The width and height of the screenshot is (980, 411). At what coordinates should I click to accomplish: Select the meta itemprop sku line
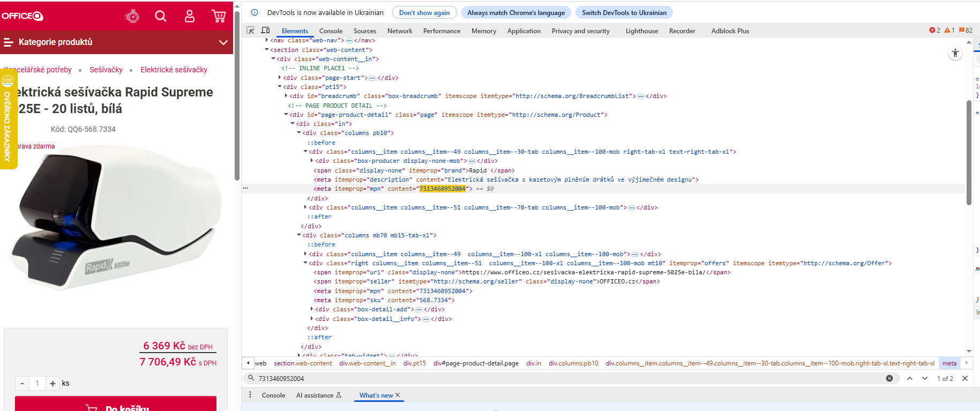coord(384,300)
